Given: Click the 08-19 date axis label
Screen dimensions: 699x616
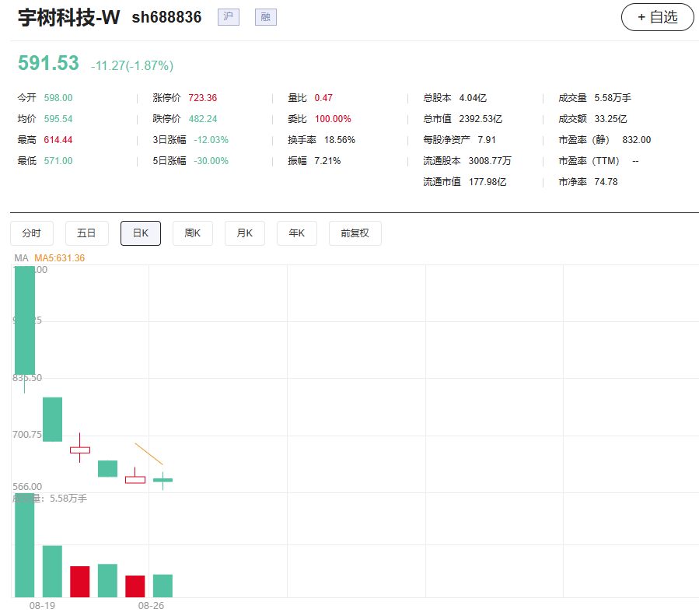Looking at the screenshot, I should click(x=42, y=606).
